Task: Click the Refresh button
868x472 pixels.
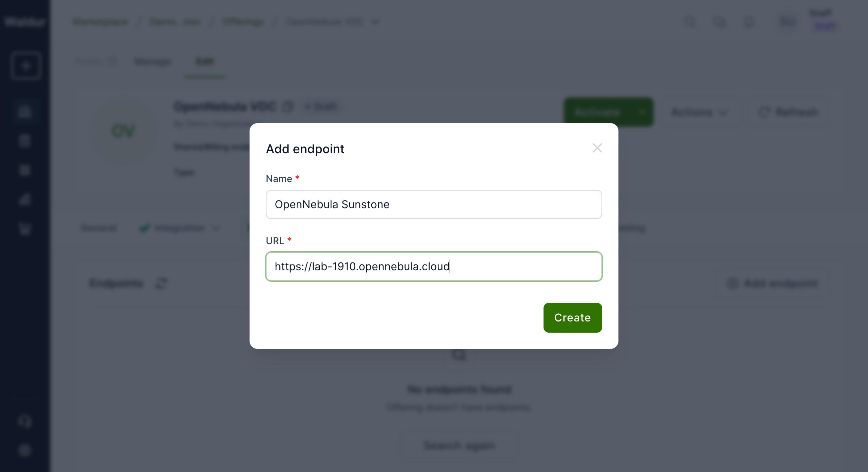Action: (789, 112)
